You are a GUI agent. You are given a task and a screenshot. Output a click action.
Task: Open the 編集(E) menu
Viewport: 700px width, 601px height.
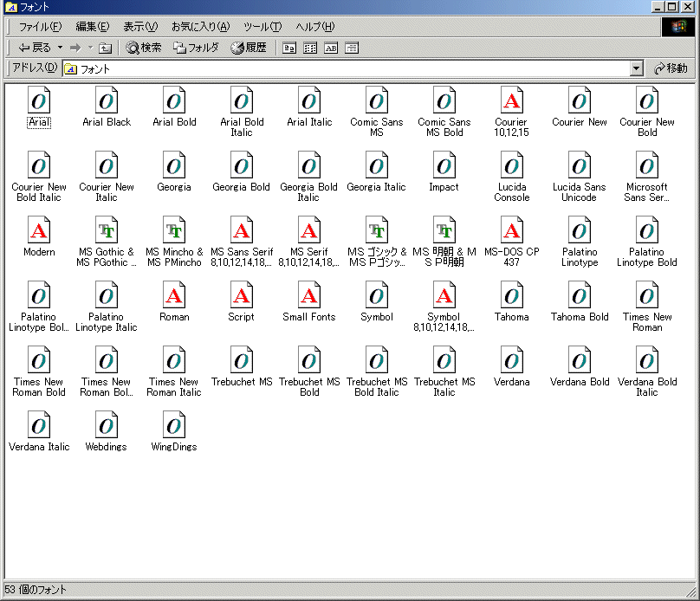coord(93,27)
